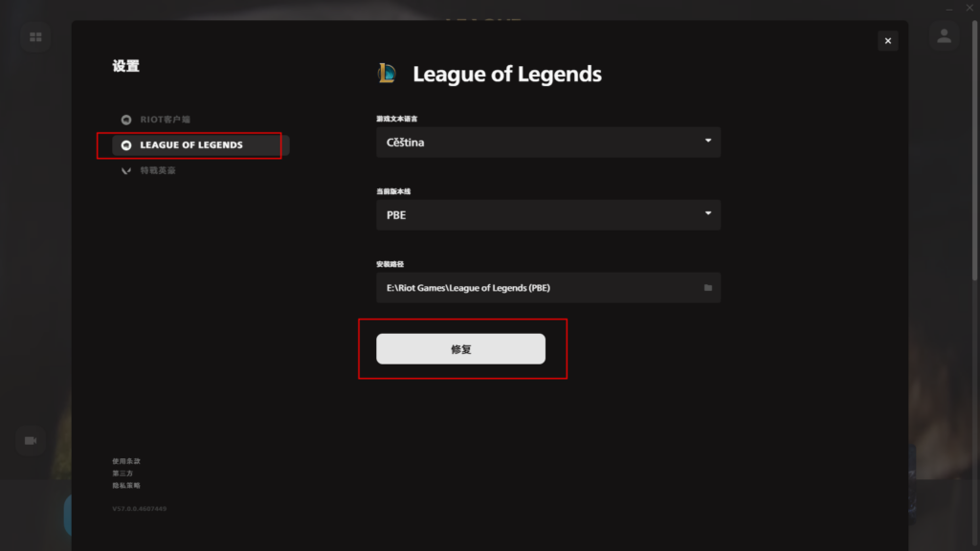Open the grid menu icon at top left
This screenshot has height=551, width=980.
(35, 37)
